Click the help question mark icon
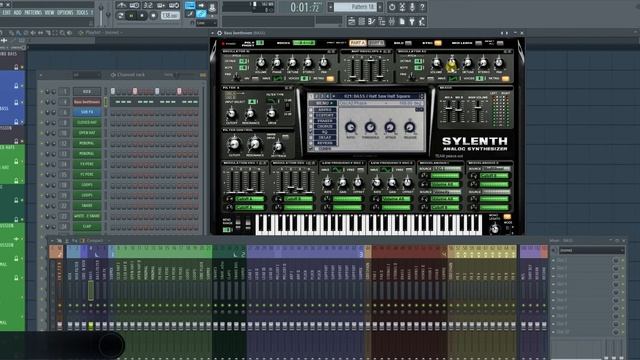This screenshot has height=360, width=640. click(422, 7)
